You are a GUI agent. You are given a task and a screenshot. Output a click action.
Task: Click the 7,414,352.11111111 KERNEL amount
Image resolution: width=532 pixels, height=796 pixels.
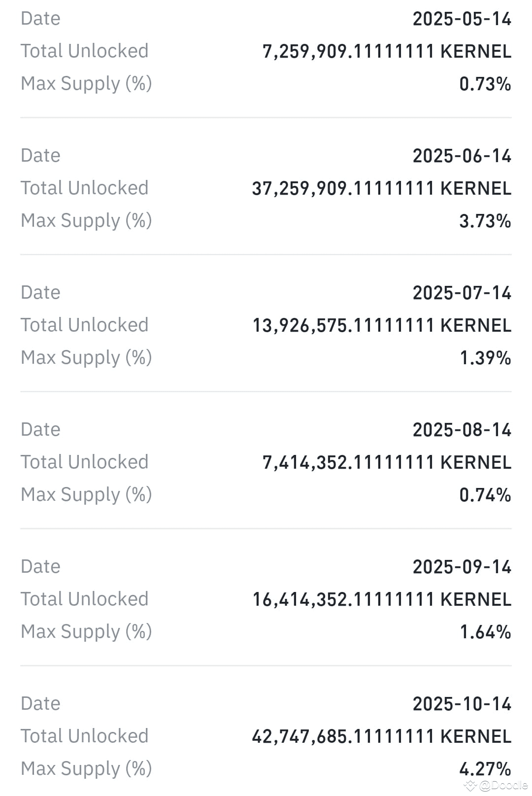[x=387, y=463]
